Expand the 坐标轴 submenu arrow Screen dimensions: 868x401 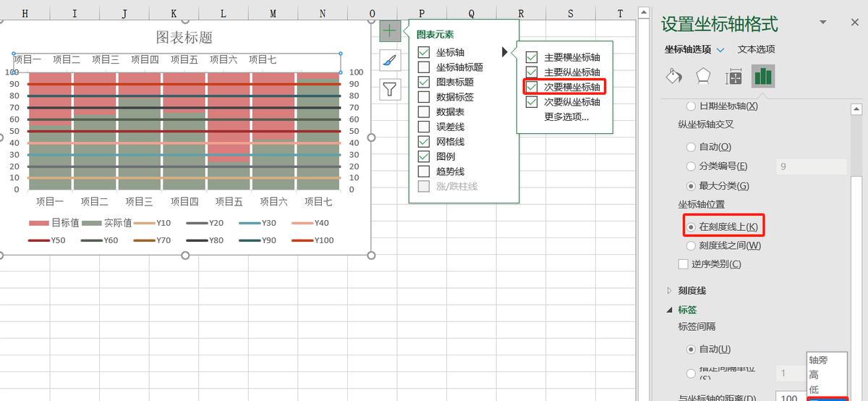[506, 52]
